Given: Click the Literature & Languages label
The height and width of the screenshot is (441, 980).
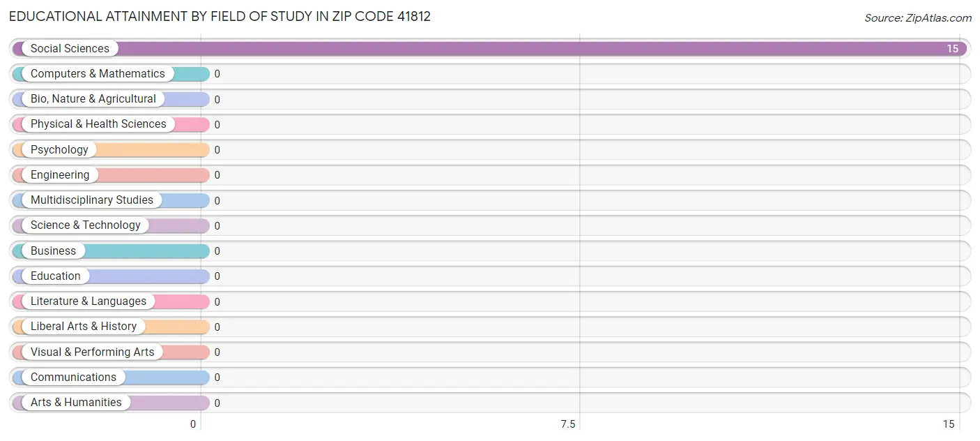Looking at the screenshot, I should coord(89,301).
